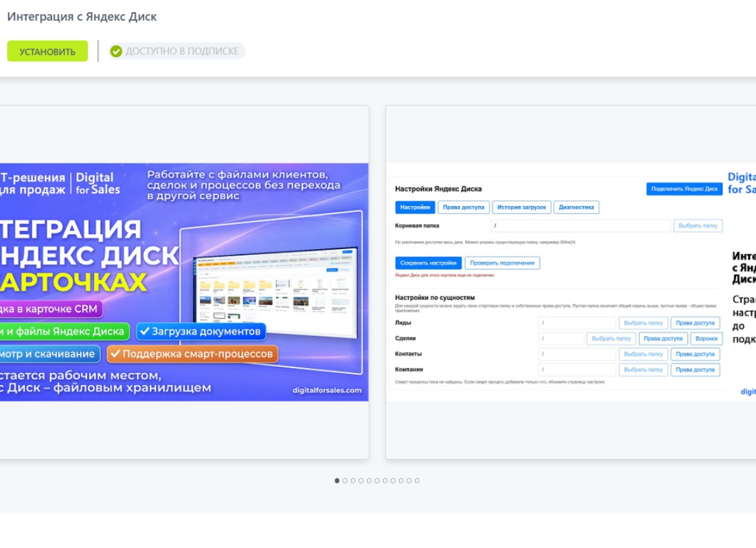Select the fifth carousel pagination dot
Image resolution: width=756 pixels, height=548 pixels.
point(369,480)
